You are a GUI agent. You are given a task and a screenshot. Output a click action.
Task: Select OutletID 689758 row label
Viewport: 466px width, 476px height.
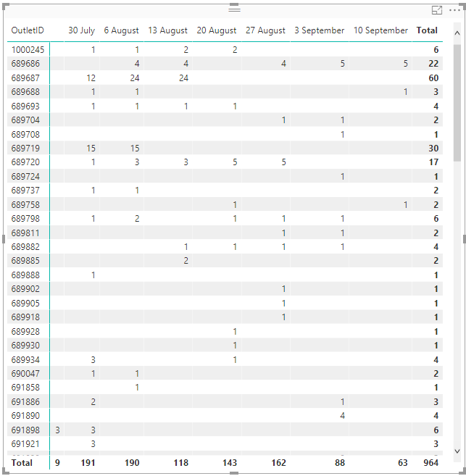pos(25,204)
